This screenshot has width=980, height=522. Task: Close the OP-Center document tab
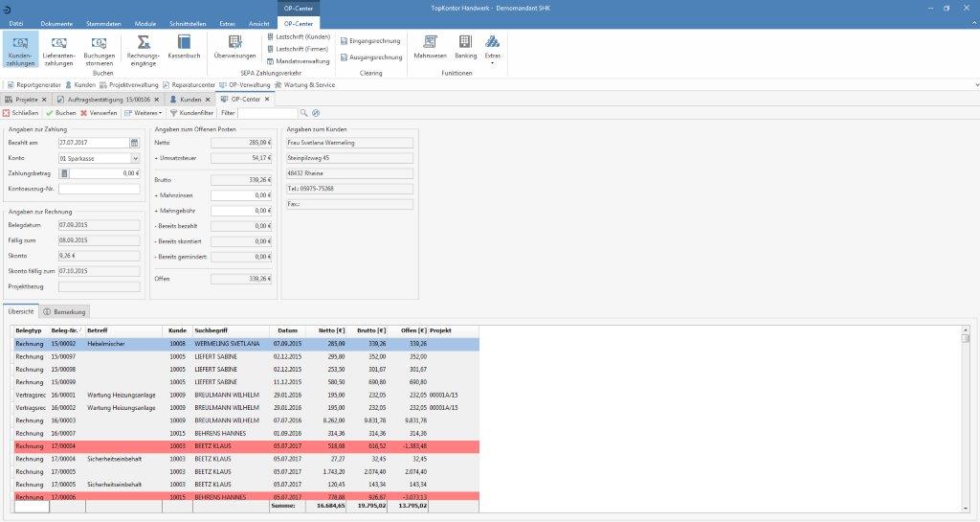coord(267,99)
